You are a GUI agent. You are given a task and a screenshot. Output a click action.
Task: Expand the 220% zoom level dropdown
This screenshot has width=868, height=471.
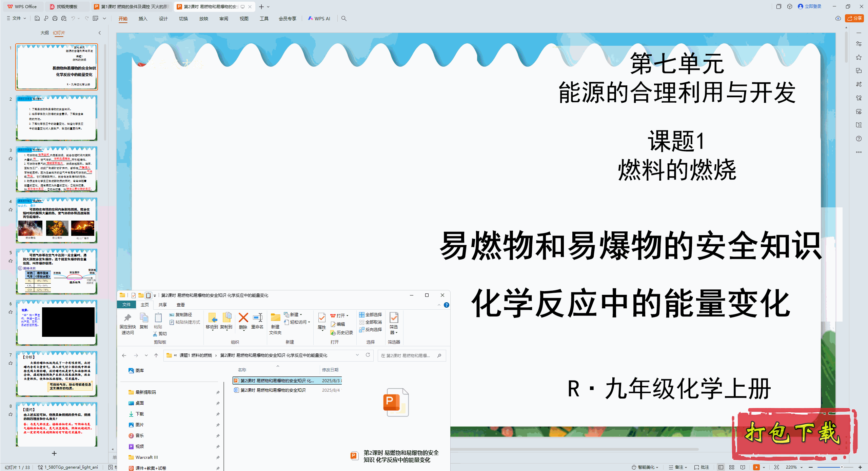[x=802, y=467]
